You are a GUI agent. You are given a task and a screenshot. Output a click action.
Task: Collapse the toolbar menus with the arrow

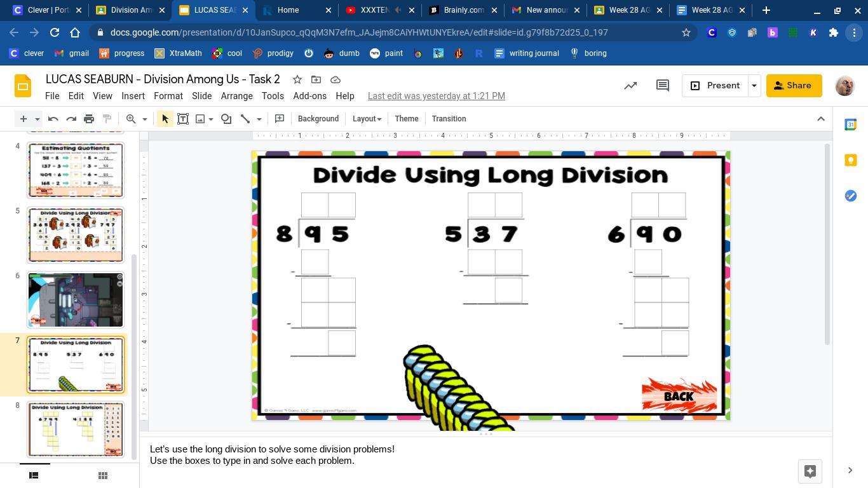pyautogui.click(x=820, y=119)
